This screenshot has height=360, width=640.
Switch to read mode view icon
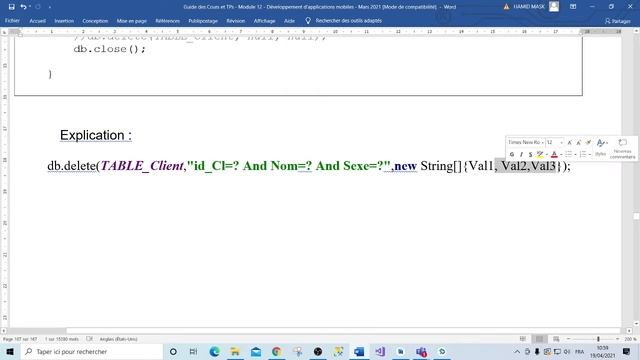tap(523, 339)
